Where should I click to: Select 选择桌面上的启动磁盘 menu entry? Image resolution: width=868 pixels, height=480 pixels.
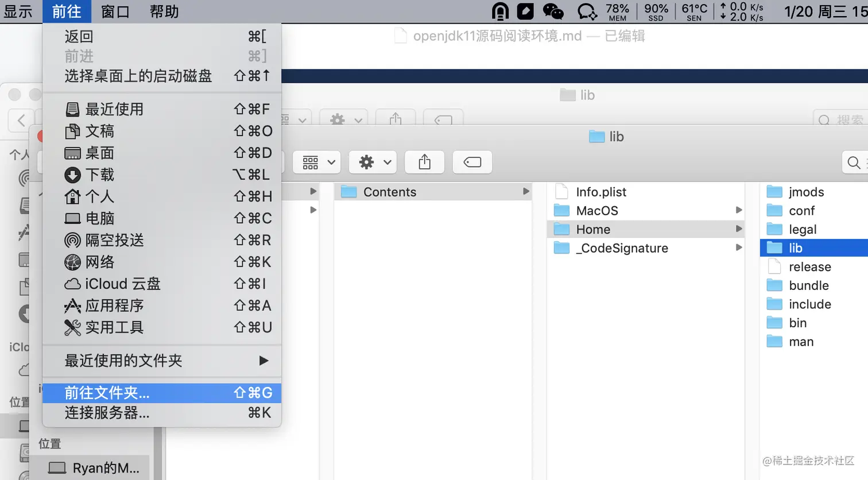tap(162, 76)
